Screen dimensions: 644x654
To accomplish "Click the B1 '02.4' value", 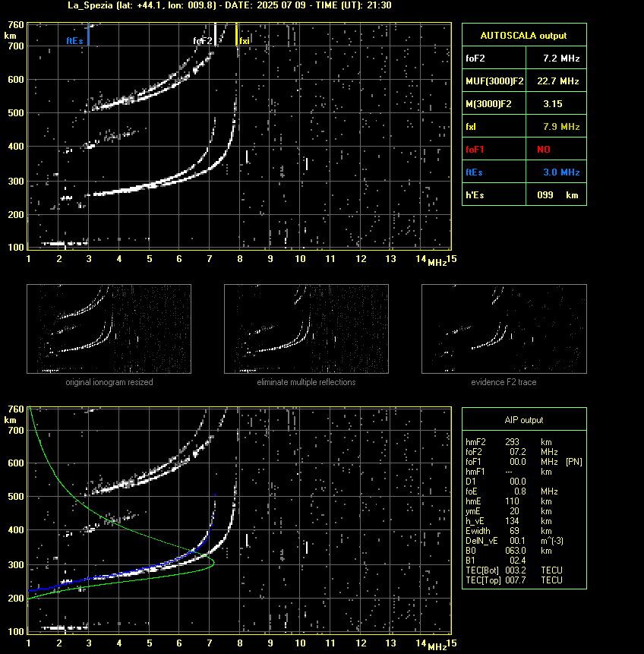I will pos(518,561).
